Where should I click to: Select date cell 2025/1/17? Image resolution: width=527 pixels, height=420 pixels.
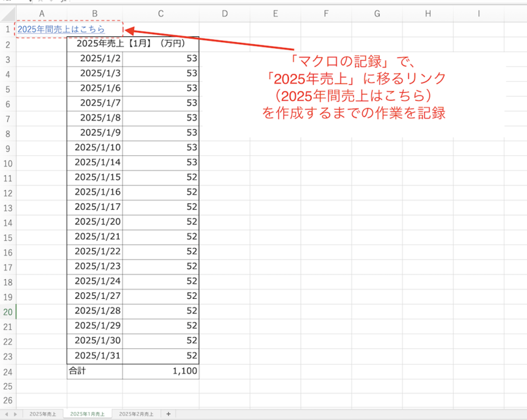click(x=95, y=207)
